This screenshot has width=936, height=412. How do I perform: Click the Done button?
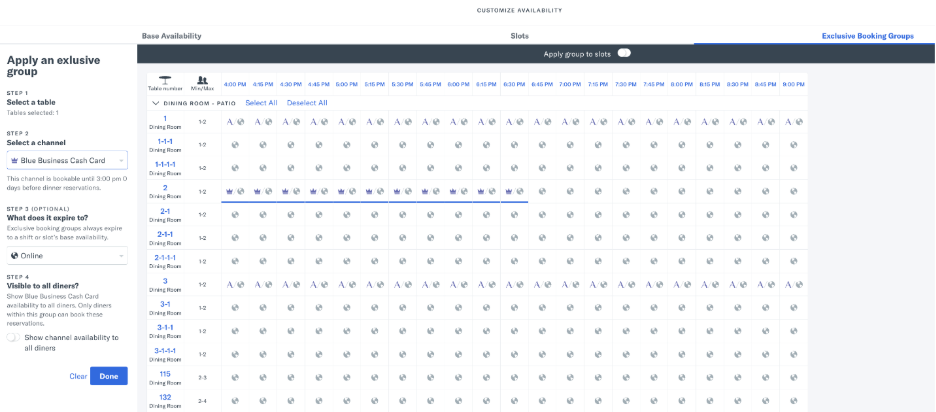[x=109, y=376]
